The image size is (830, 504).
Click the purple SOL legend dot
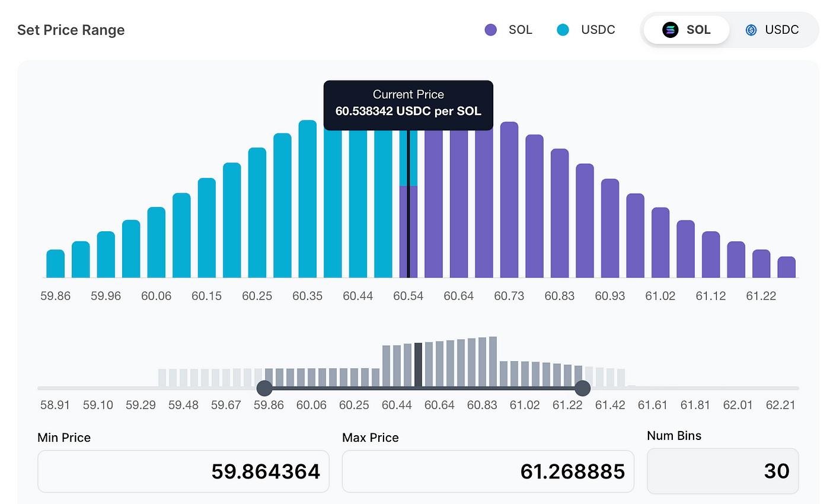[490, 29]
